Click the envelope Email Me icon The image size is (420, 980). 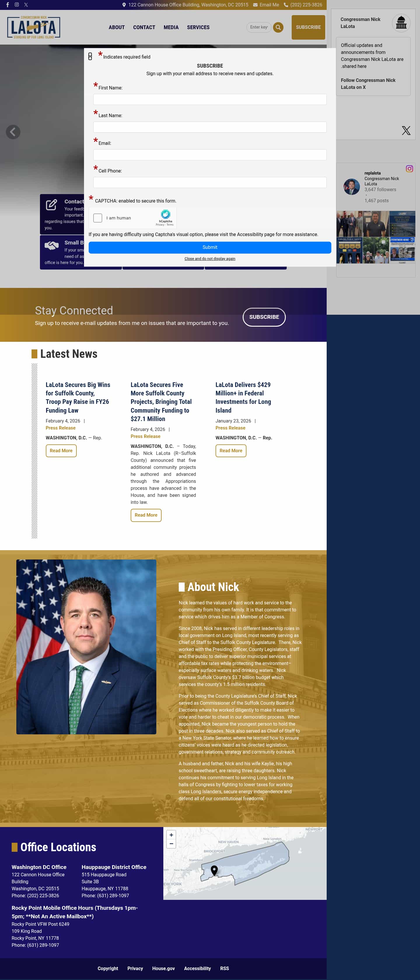point(255,5)
